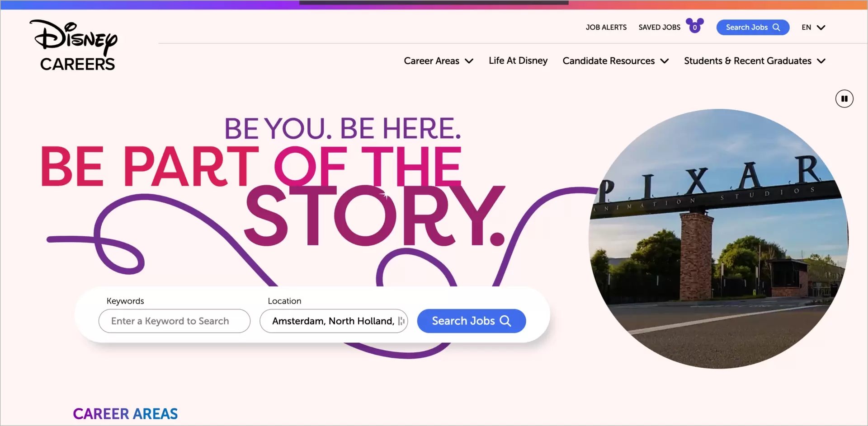Open the Life At Disney navigation item
Image resolution: width=868 pixels, height=426 pixels.
coord(518,61)
